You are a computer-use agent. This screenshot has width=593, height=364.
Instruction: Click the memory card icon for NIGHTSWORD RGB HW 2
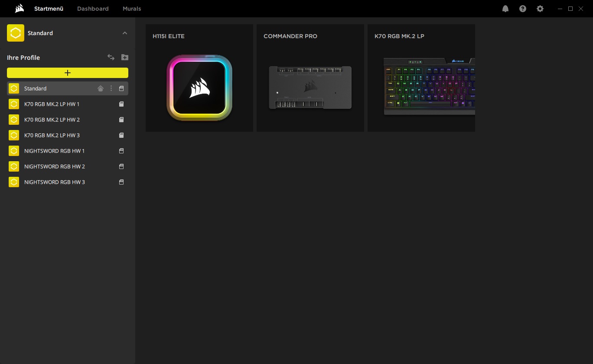[x=121, y=166]
